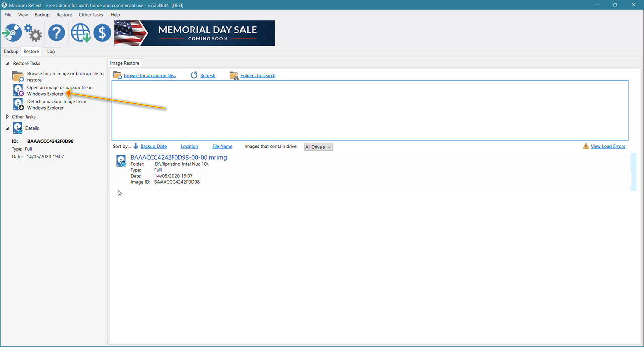
Task: Open the Restore menu
Action: (64, 15)
